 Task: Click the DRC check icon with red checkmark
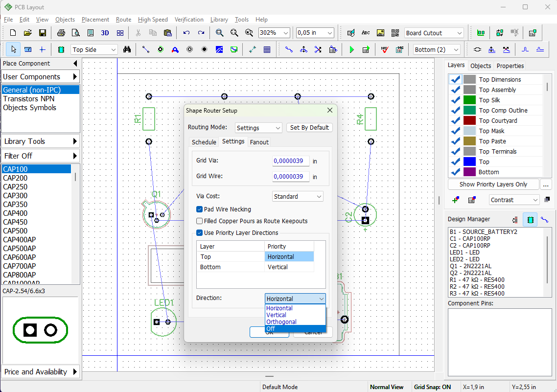385,50
